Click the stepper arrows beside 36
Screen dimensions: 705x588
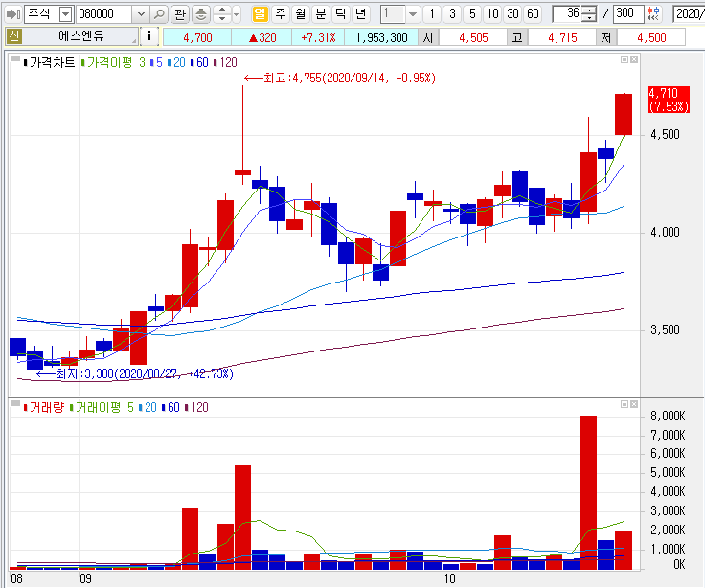pos(589,14)
